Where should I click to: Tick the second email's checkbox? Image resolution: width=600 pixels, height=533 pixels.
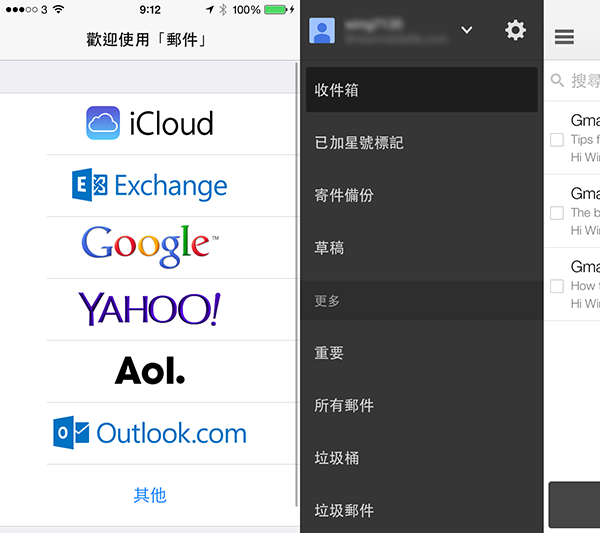(557, 213)
